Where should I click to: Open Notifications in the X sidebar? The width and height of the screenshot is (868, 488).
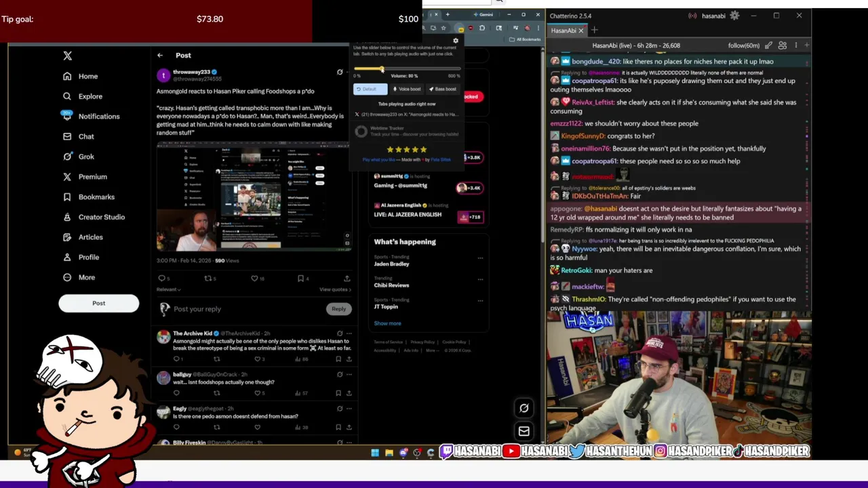[x=91, y=117]
